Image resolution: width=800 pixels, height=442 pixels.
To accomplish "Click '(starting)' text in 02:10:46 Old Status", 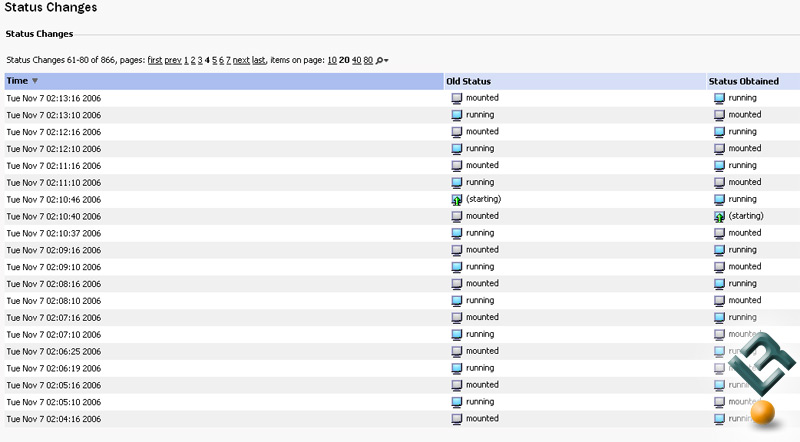I will (484, 199).
